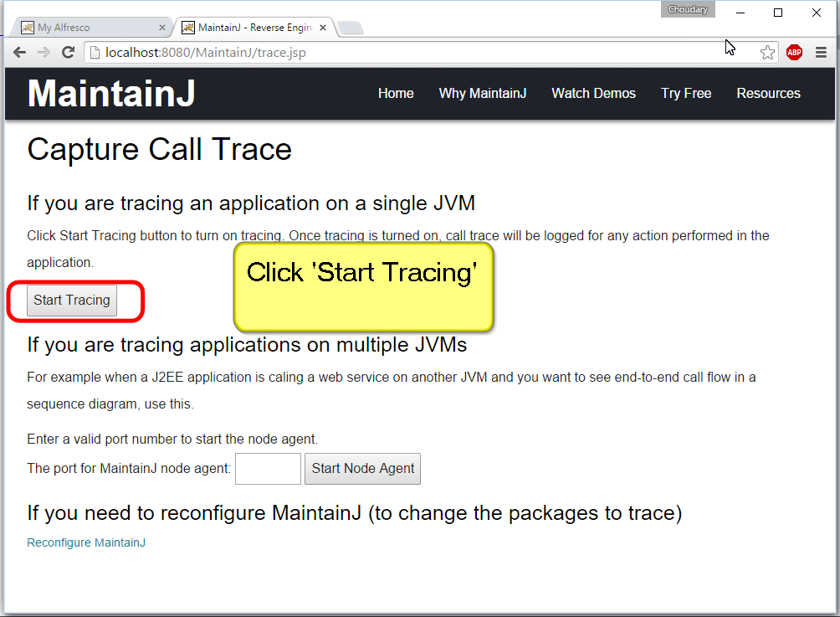The height and width of the screenshot is (617, 840).
Task: Select Watch Demos in the navigation bar
Action: click(x=593, y=94)
